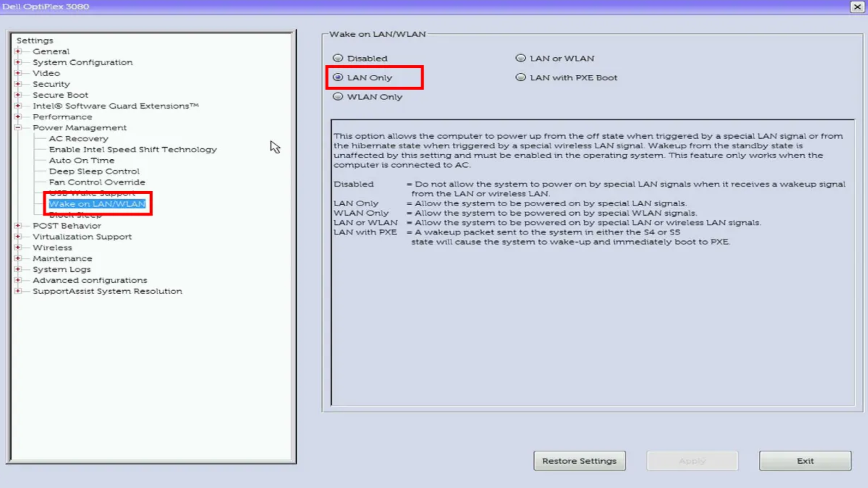Close the BIOS setup window
This screenshot has height=488, width=868.
tap(858, 7)
